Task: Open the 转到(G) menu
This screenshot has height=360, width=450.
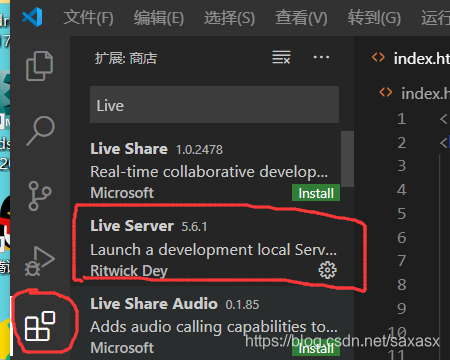Action: tap(374, 18)
